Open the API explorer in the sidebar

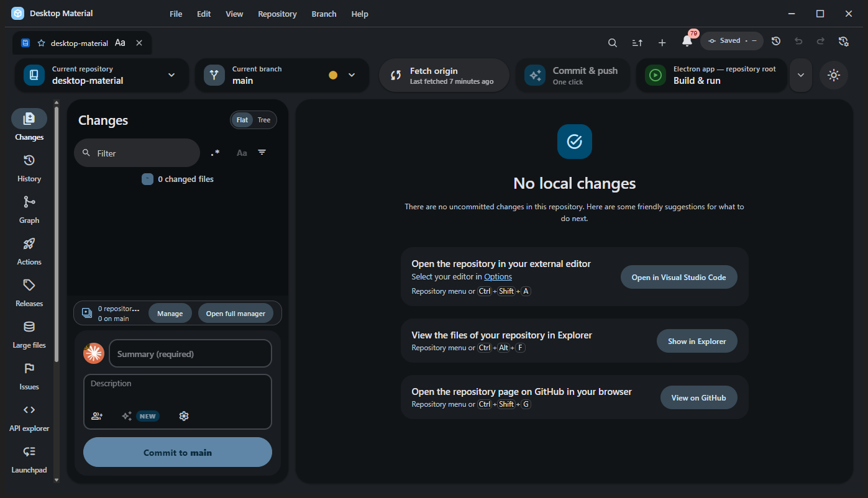[29, 419]
